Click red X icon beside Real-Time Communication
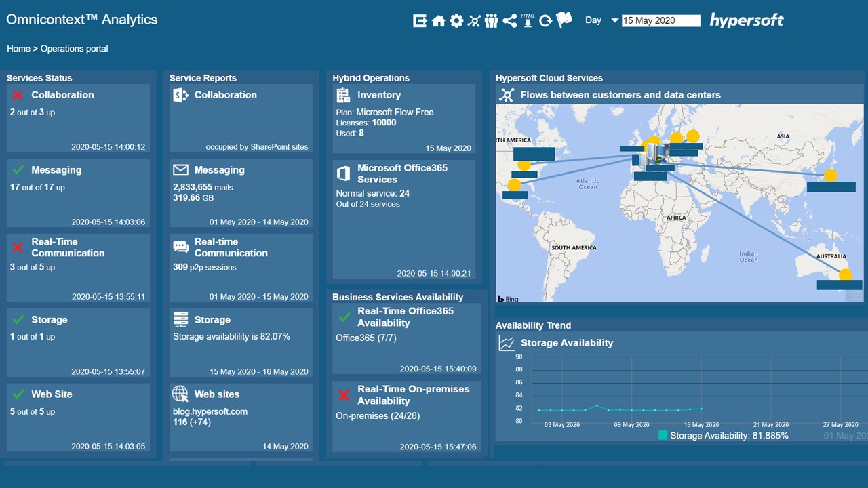 (18, 247)
